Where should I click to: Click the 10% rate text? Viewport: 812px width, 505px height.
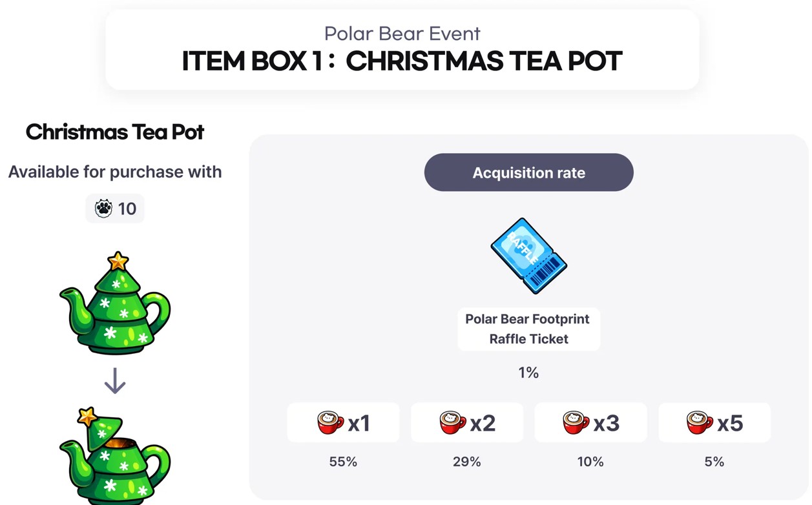coord(590,462)
